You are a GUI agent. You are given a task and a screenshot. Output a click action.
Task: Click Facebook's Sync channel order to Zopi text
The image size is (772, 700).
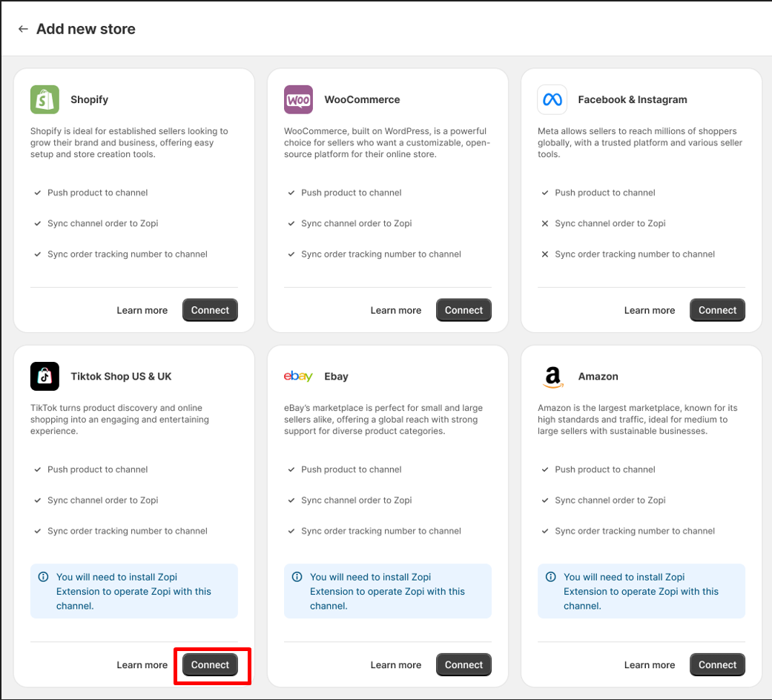pyautogui.click(x=610, y=223)
